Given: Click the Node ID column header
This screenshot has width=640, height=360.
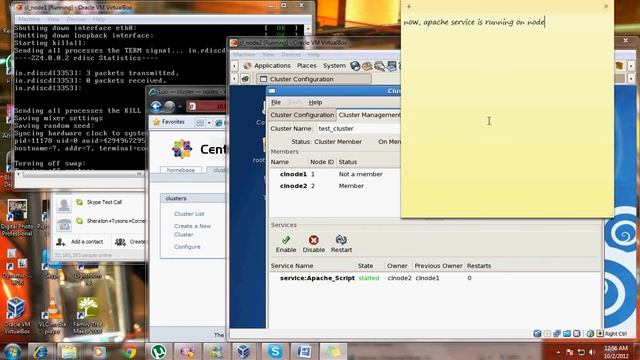Looking at the screenshot, I should point(322,162).
